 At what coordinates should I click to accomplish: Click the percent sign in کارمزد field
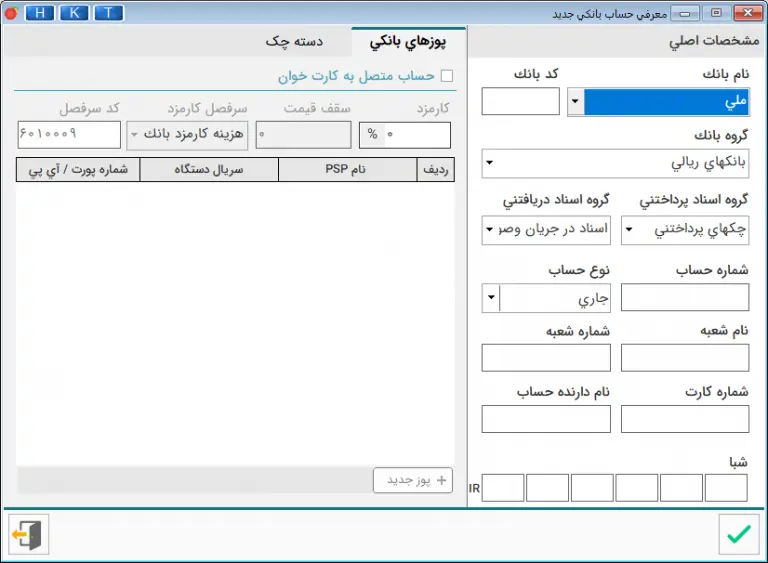point(371,134)
